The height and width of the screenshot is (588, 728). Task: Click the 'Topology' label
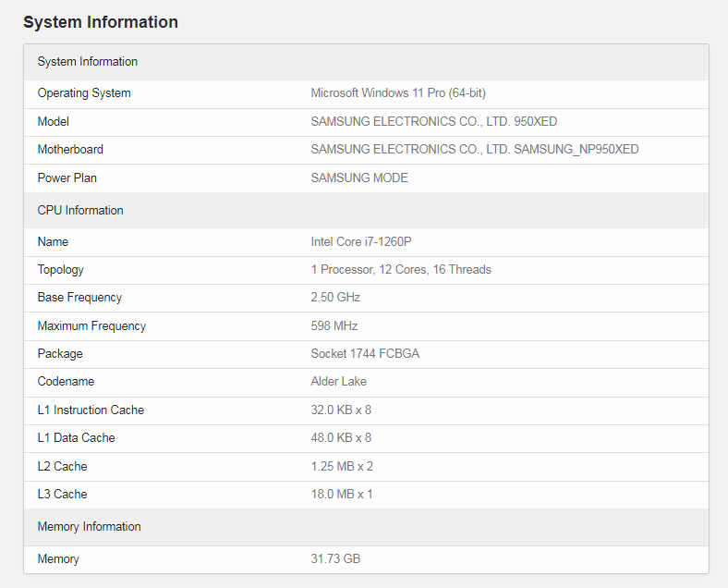tap(61, 270)
